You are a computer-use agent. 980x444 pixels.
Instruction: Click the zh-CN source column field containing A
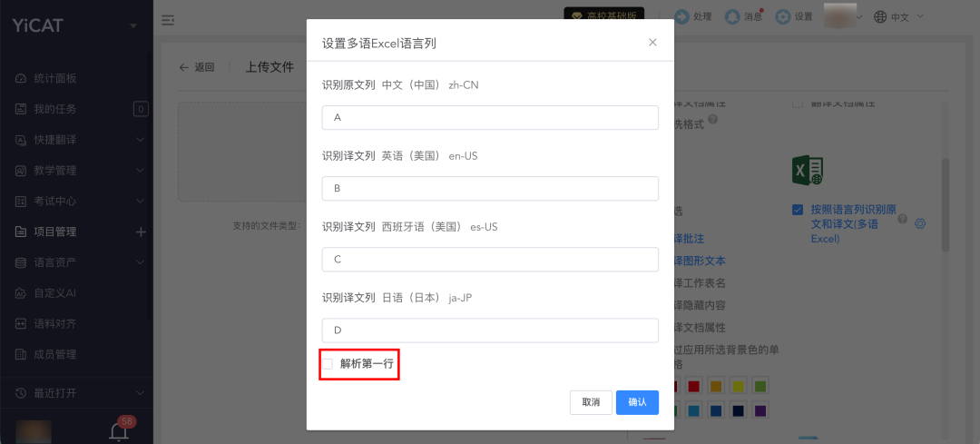pyautogui.click(x=490, y=117)
